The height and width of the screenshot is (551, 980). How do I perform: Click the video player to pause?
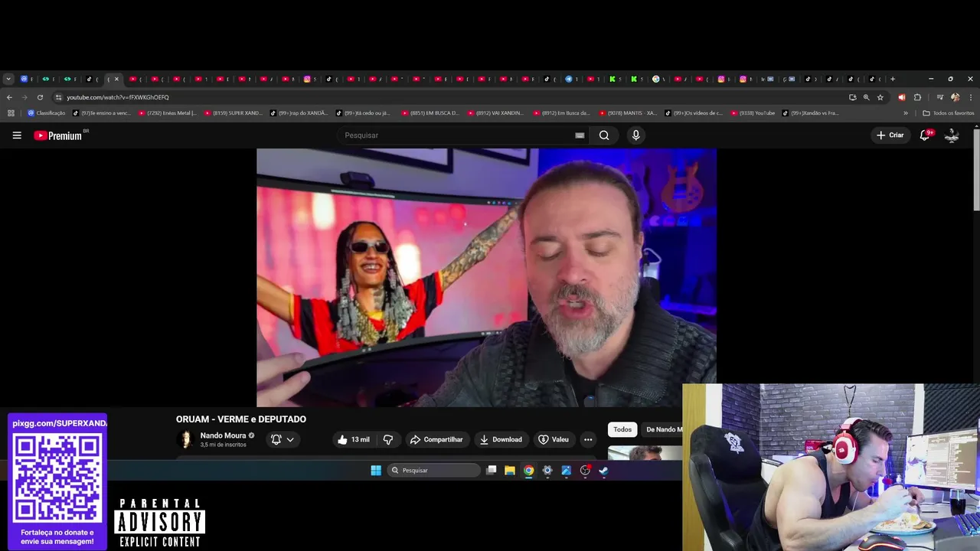coord(486,277)
